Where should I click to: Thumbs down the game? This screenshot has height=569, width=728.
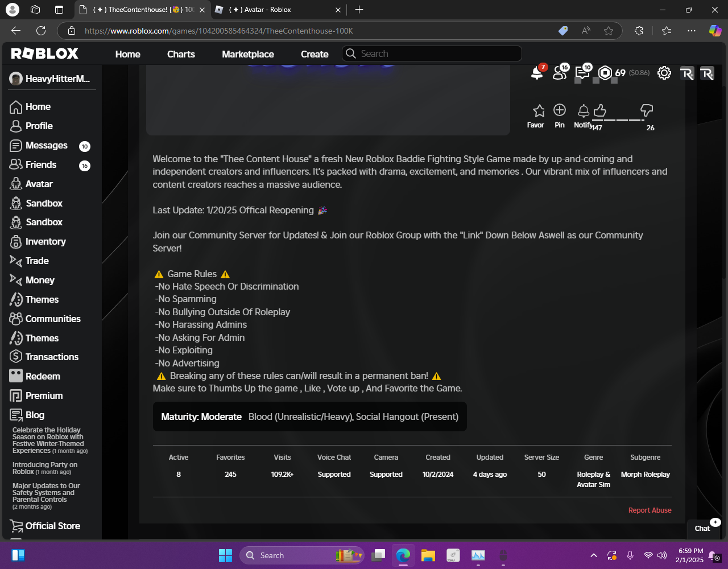tap(646, 110)
